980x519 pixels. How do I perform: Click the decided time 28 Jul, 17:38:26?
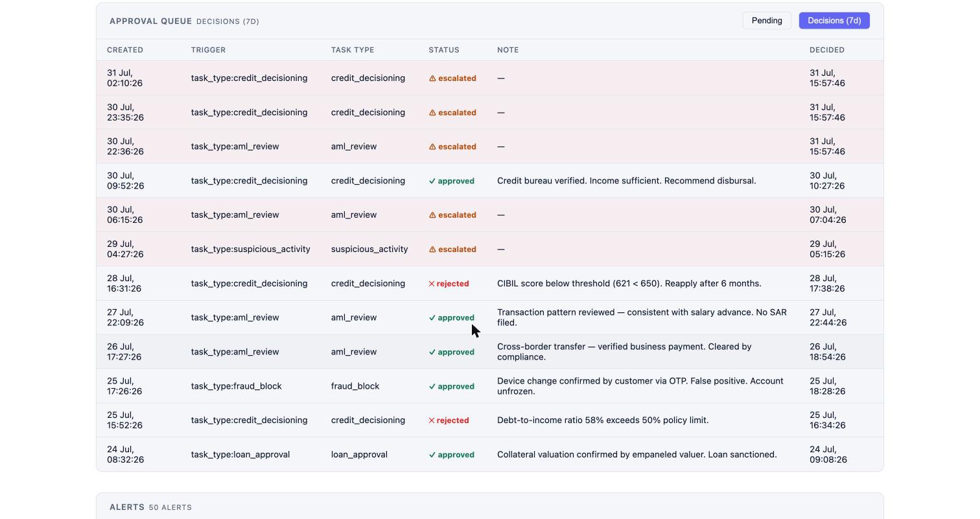(x=827, y=284)
